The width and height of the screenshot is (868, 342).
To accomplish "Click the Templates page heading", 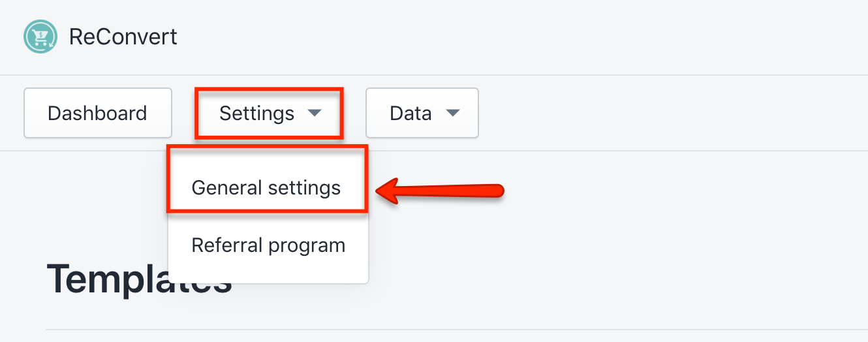I will coord(139,279).
